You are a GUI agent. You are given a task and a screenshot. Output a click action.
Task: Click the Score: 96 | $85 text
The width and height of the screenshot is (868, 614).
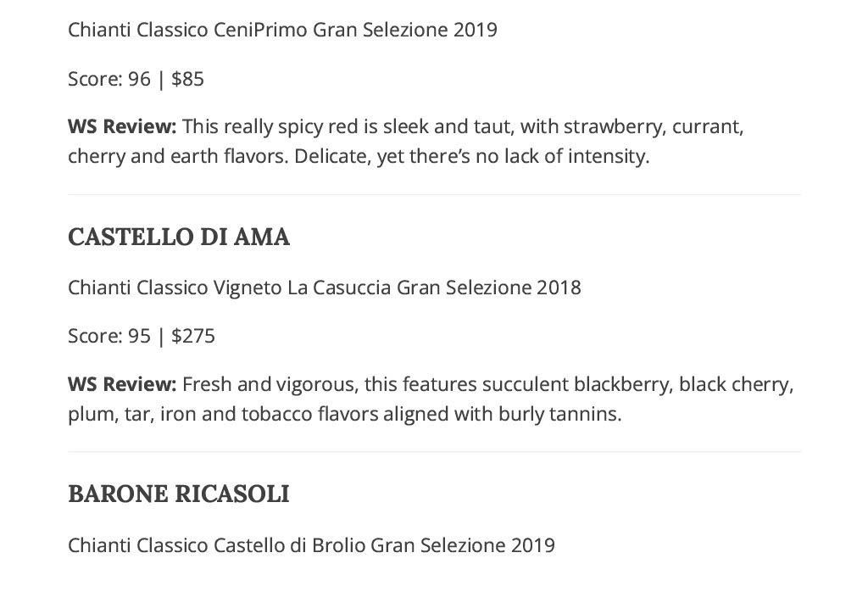136,79
